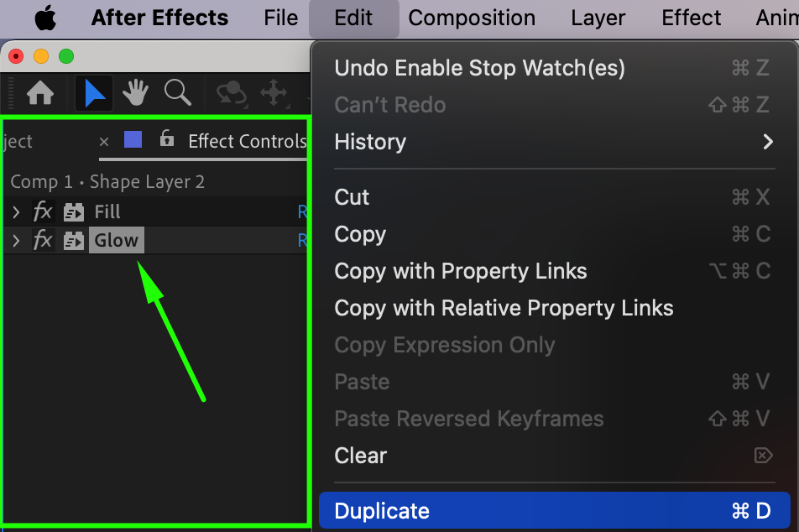Reset the Fill effect

(303, 211)
